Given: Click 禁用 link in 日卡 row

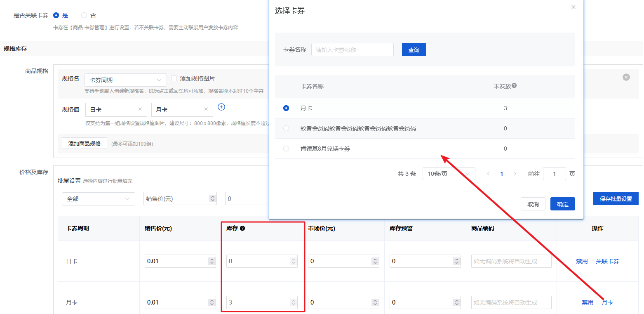Looking at the screenshot, I should [582, 261].
